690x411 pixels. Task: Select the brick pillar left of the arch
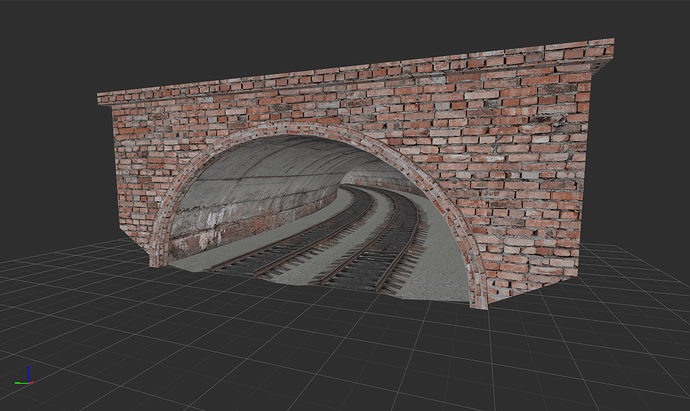pos(135,180)
